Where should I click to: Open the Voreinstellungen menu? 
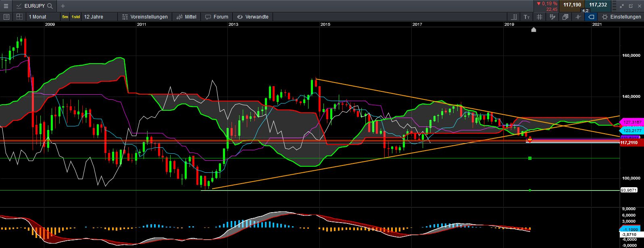145,17
